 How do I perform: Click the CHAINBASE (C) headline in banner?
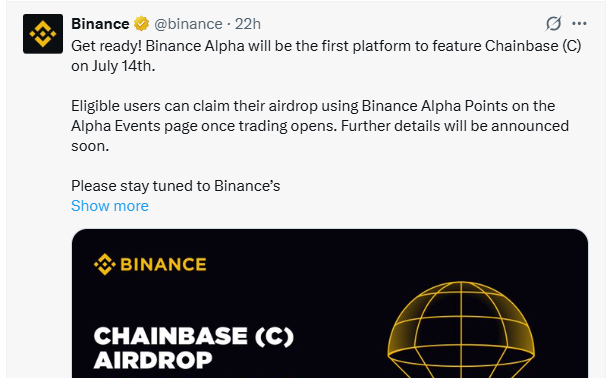pyautogui.click(x=193, y=336)
